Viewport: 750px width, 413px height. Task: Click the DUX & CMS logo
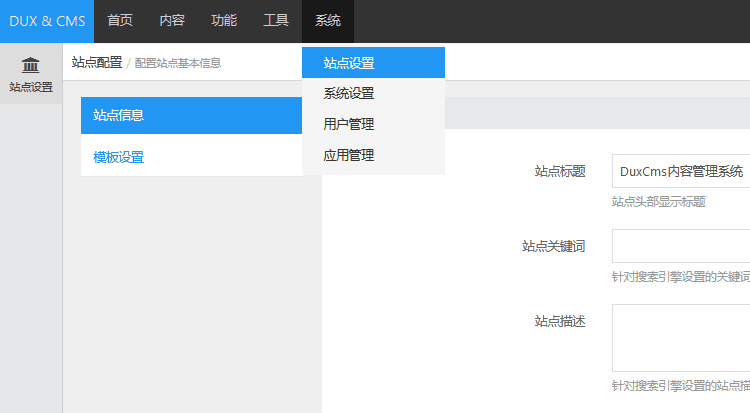[x=47, y=21]
